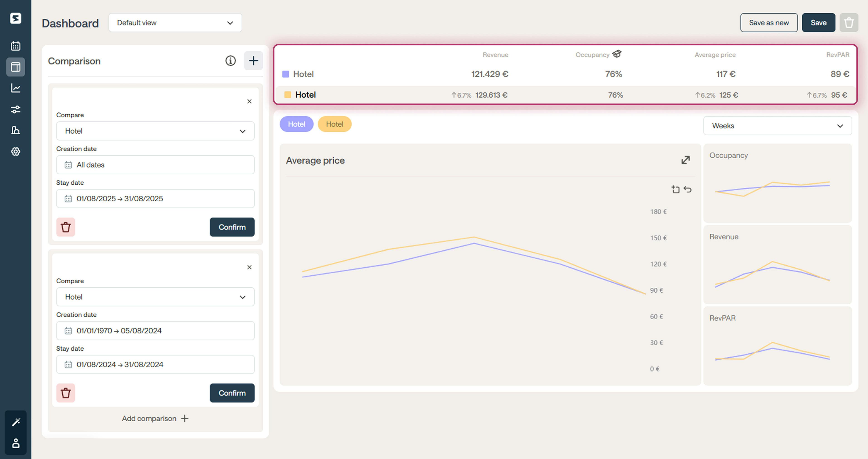Click calendar icon in 01/08/2024 stay date field
The height and width of the screenshot is (459, 868).
tap(68, 365)
